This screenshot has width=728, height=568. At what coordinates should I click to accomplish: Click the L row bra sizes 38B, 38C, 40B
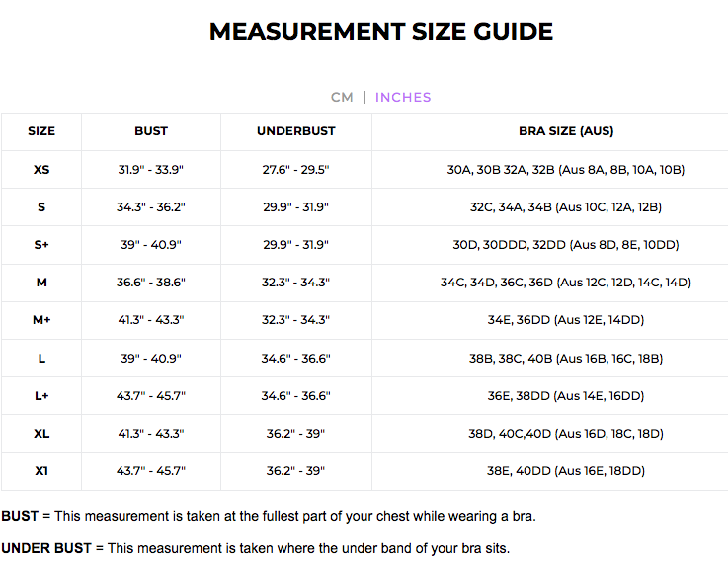[x=566, y=358]
